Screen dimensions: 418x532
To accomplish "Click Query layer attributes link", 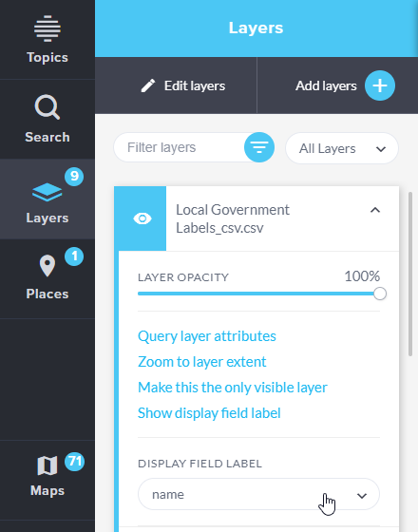I will pos(207,336).
